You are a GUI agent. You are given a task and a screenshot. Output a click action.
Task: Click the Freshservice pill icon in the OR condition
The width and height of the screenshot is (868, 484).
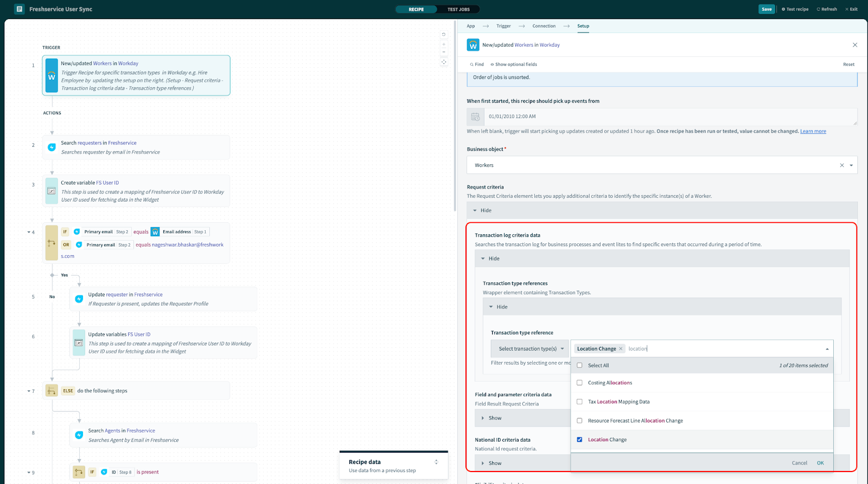click(79, 244)
